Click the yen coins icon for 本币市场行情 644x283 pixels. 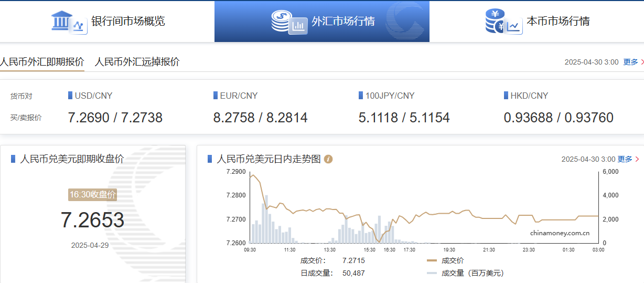click(x=503, y=22)
